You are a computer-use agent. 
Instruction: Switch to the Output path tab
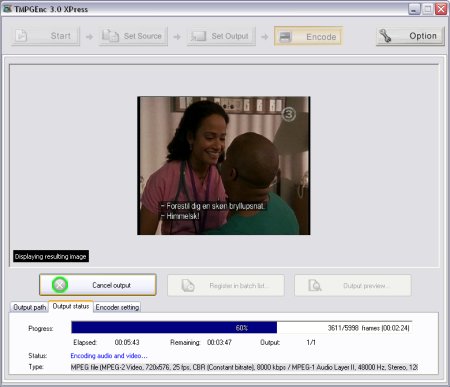coord(29,307)
